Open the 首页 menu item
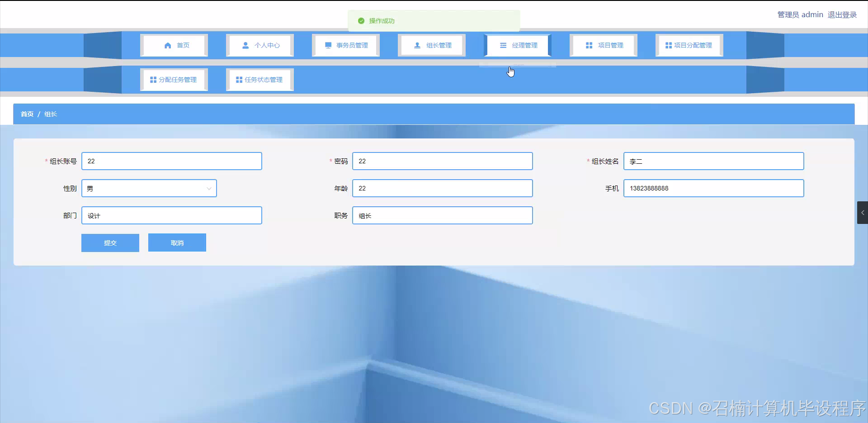Image resolution: width=868 pixels, height=423 pixels. tap(174, 45)
